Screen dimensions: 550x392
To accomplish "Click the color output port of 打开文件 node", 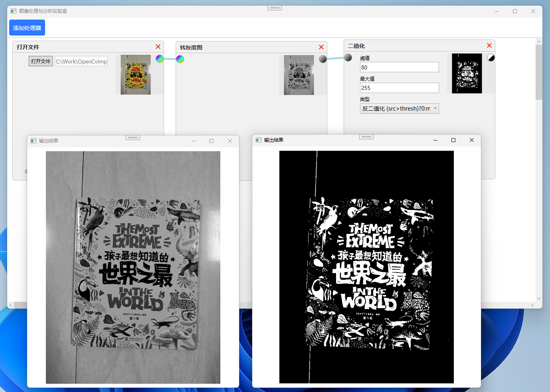I will pyautogui.click(x=160, y=59).
